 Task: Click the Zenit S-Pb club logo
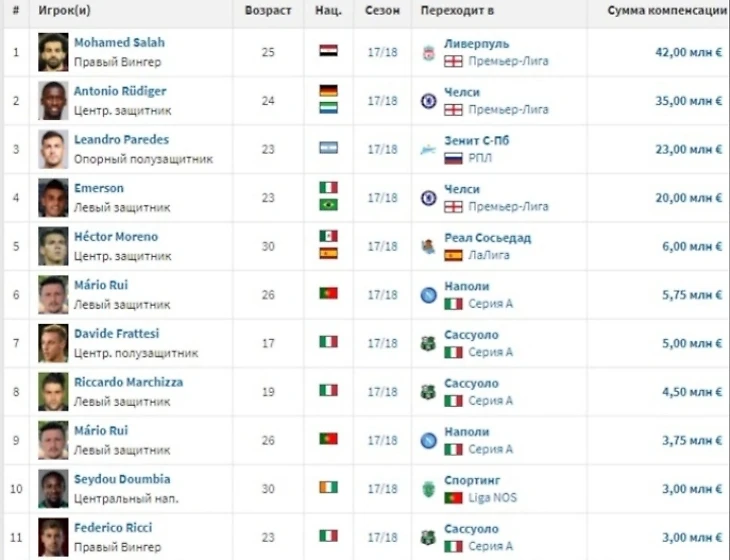[x=428, y=150]
